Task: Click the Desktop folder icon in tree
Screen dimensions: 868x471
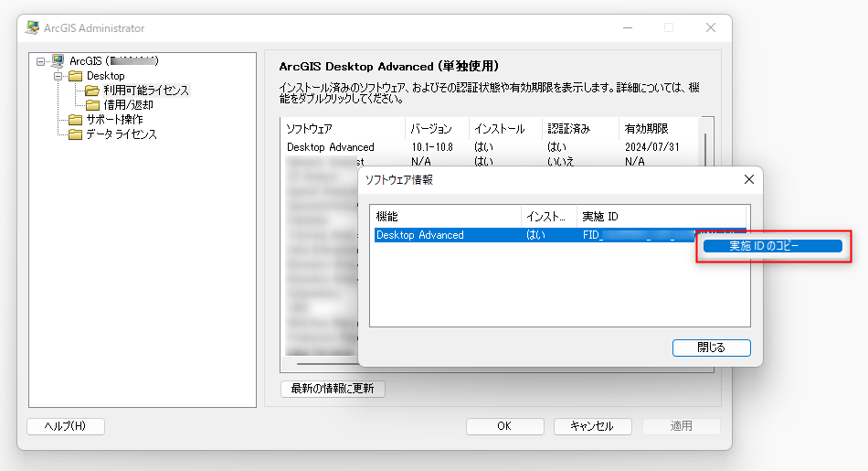Action: tap(75, 76)
